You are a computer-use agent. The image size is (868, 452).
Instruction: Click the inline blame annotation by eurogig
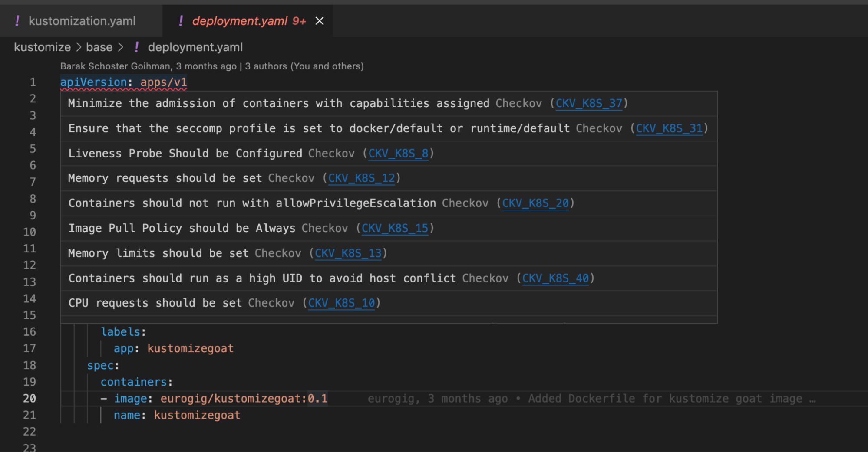tap(591, 399)
